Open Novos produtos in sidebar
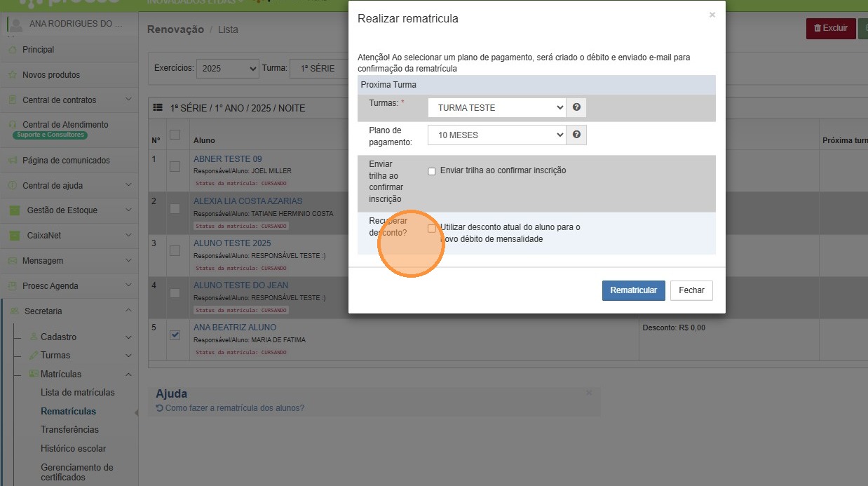This screenshot has width=868, height=486. point(51,75)
